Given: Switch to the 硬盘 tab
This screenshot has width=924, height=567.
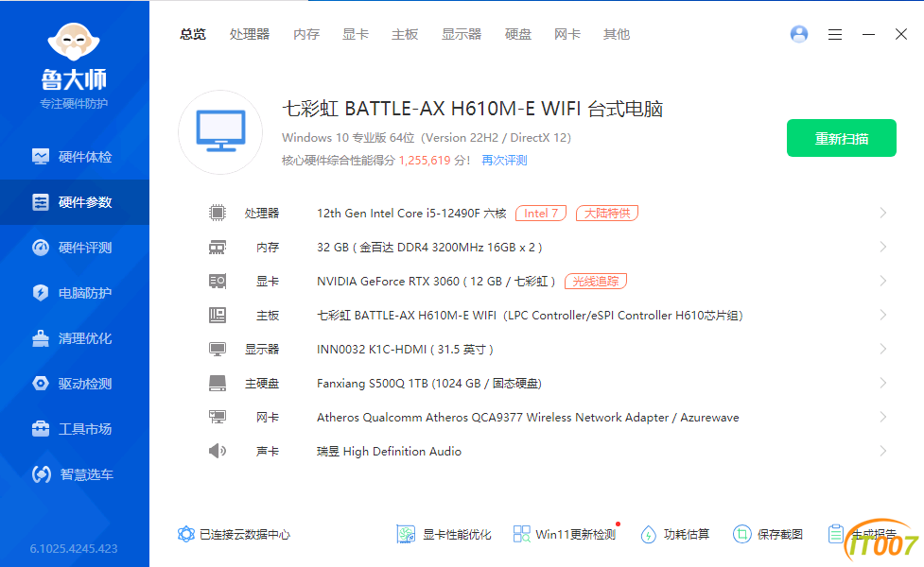Looking at the screenshot, I should [518, 34].
